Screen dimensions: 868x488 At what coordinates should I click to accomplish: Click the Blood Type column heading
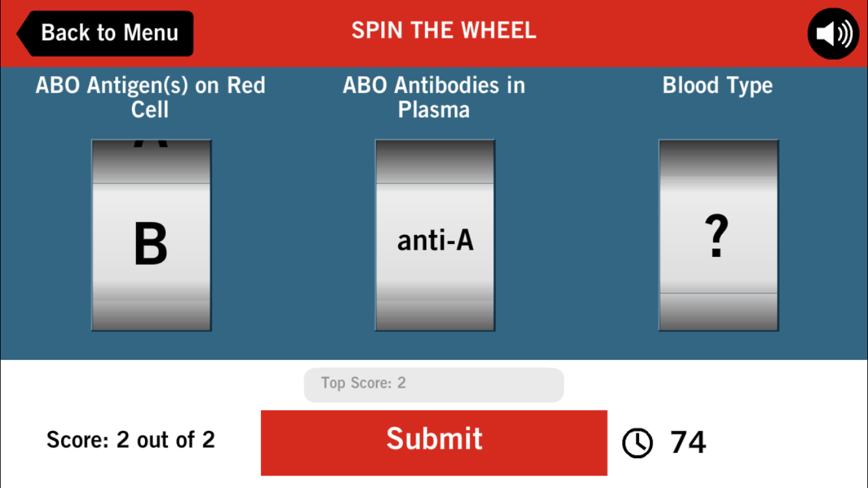pos(718,85)
